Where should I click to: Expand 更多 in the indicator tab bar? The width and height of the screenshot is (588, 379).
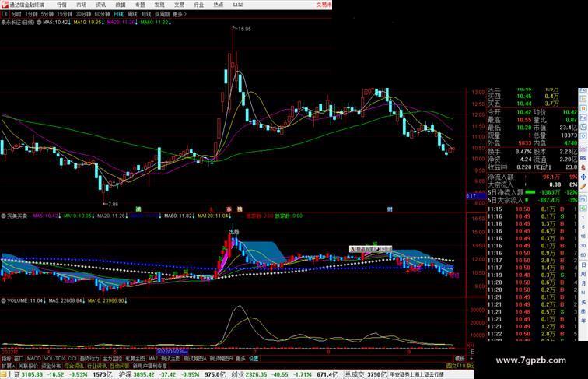point(240,359)
